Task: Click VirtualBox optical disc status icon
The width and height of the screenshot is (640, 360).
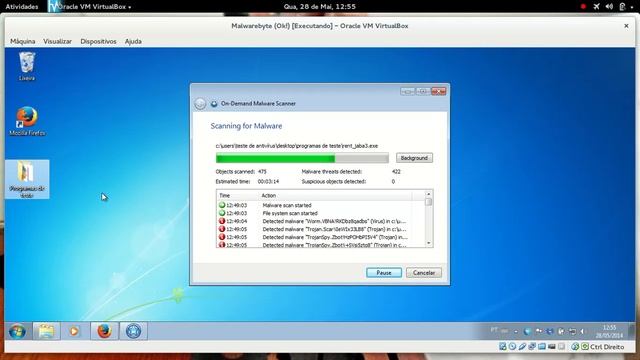Action: (512, 347)
